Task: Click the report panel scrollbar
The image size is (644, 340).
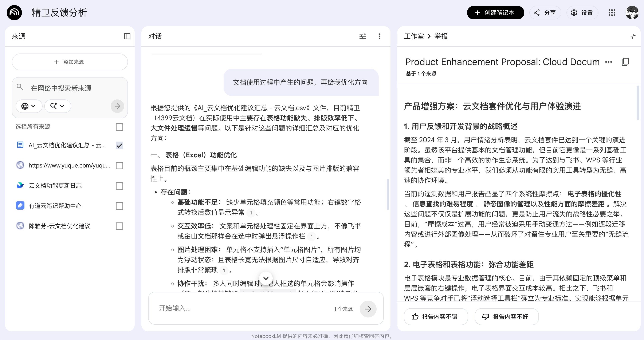Action: point(638,103)
